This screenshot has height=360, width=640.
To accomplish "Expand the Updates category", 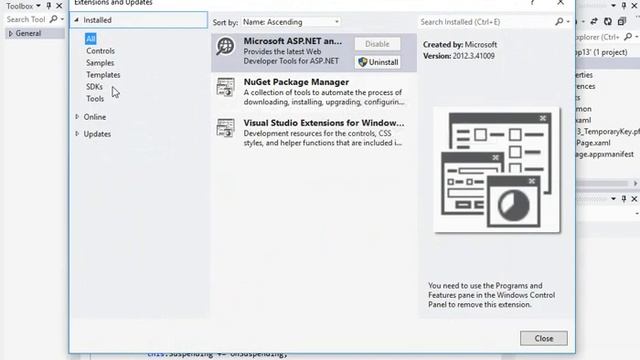I will point(77,134).
